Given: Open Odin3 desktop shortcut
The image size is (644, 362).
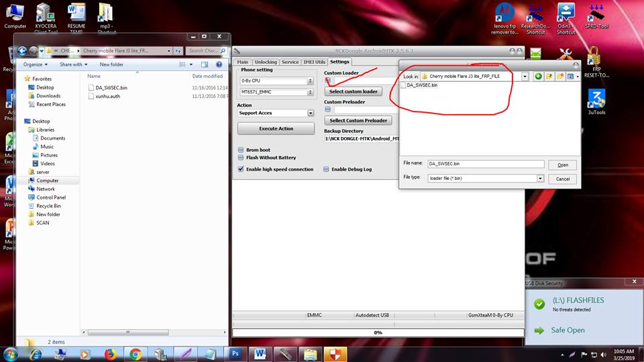Looking at the screenshot, I should coord(566,19).
